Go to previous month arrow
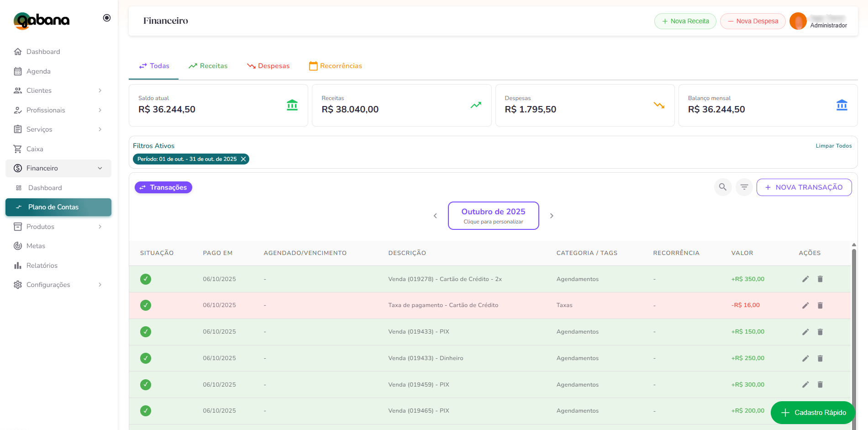This screenshot has width=868, height=430. (435, 216)
